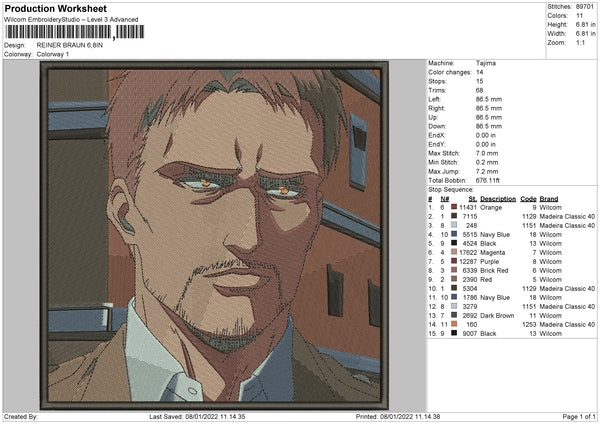Click the Red swatch in stop 9

tap(454, 279)
